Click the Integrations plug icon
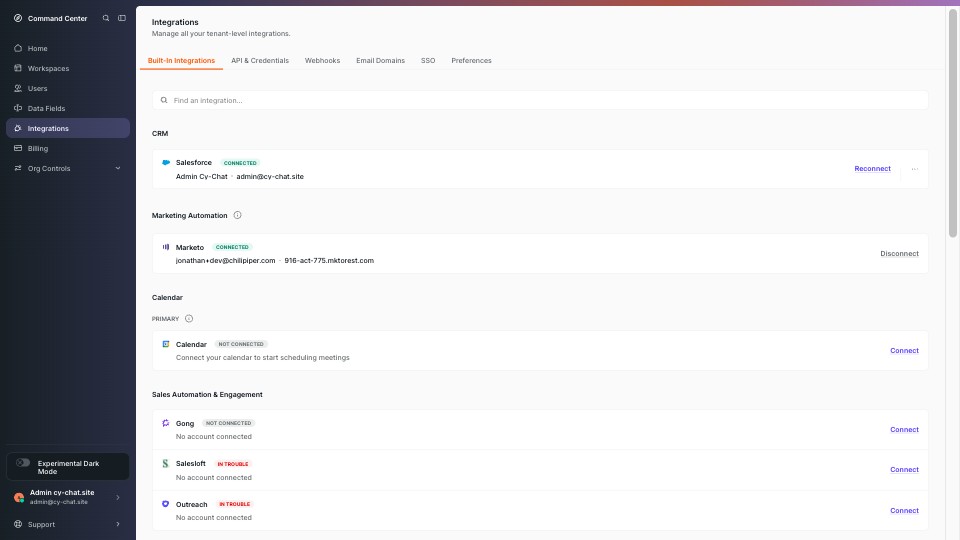 [18, 129]
